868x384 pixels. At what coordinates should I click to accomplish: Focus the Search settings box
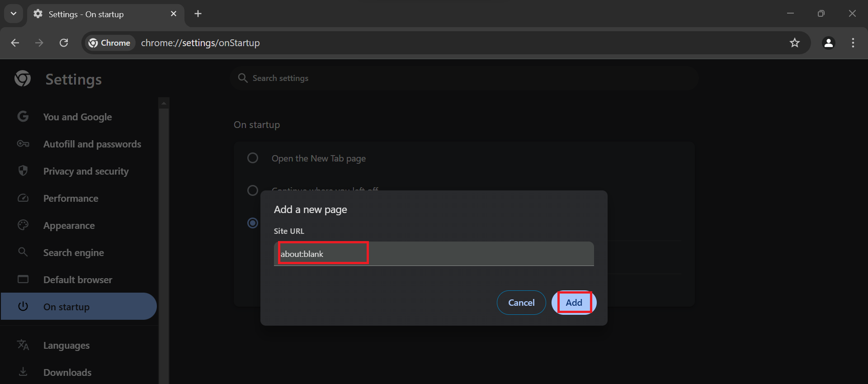point(464,78)
